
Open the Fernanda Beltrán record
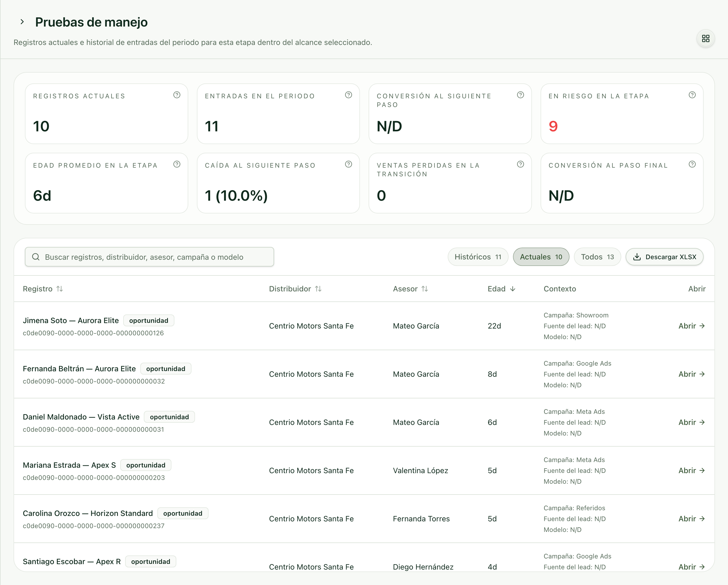tap(691, 374)
